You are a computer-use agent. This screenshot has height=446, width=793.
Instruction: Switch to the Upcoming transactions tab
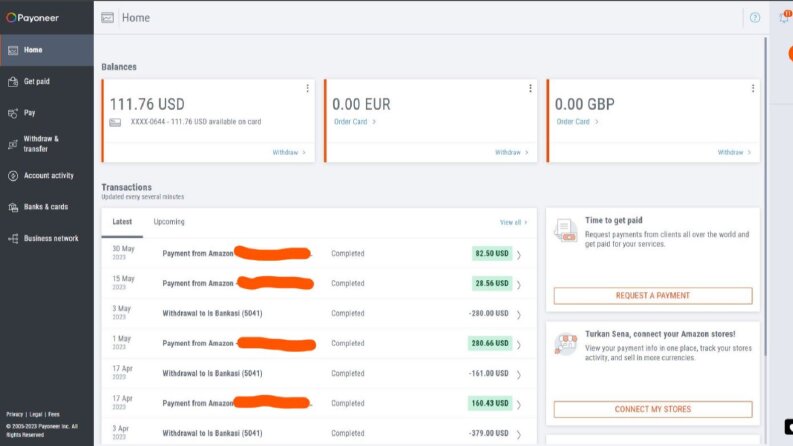(169, 222)
